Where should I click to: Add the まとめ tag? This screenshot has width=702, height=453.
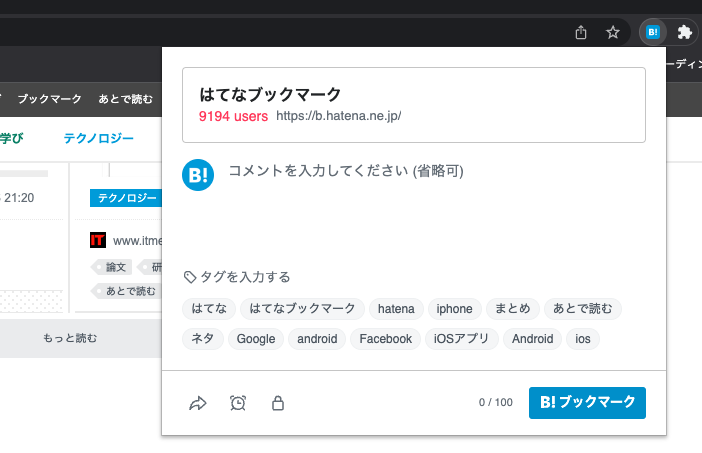(513, 309)
